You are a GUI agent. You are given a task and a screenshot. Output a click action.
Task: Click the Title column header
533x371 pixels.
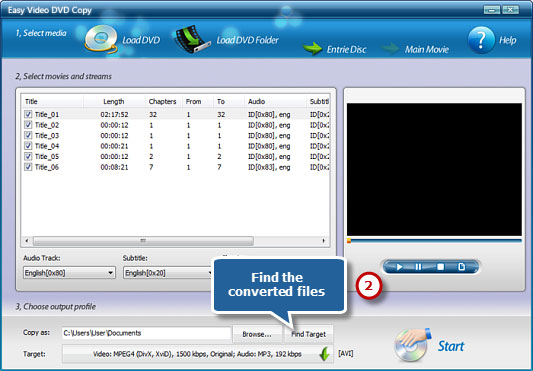click(52, 101)
